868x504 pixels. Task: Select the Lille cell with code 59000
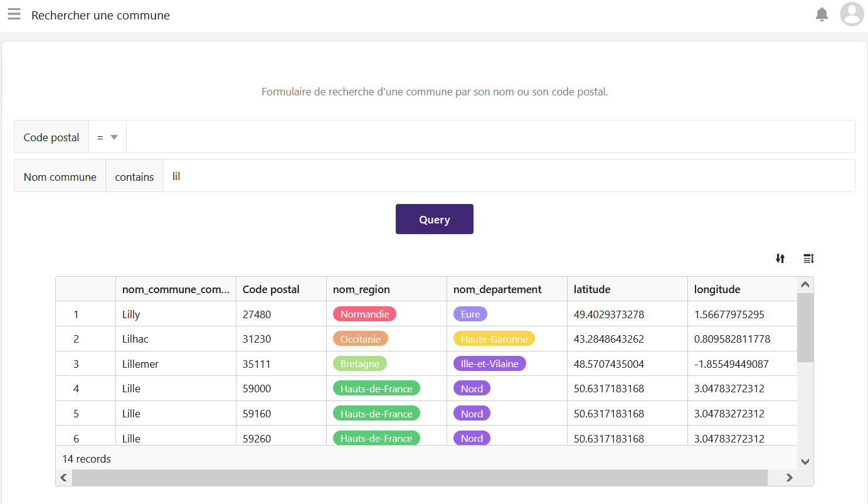tap(176, 389)
